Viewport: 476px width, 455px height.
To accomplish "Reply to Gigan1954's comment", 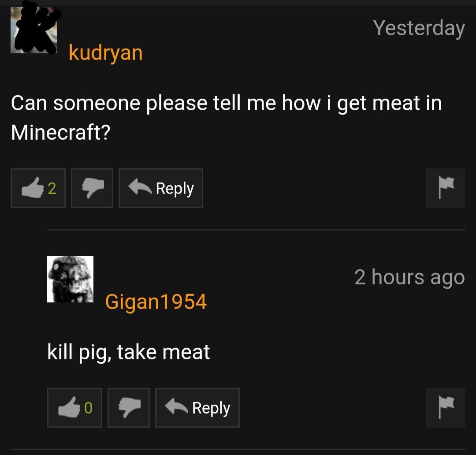I will click(x=197, y=408).
